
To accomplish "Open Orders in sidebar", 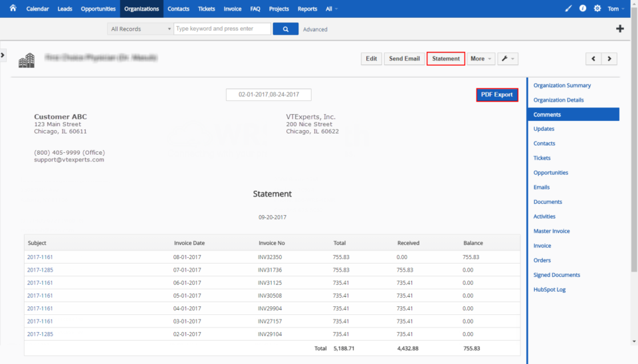I will click(x=542, y=260).
